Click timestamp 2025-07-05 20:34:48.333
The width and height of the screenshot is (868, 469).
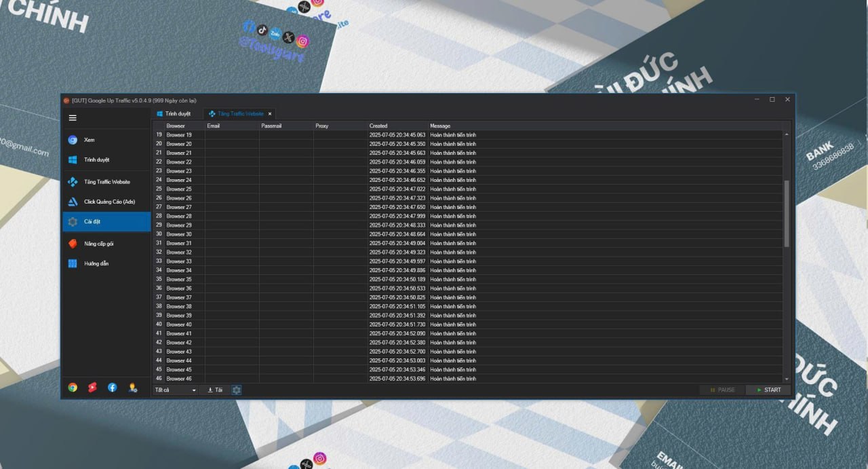click(397, 225)
